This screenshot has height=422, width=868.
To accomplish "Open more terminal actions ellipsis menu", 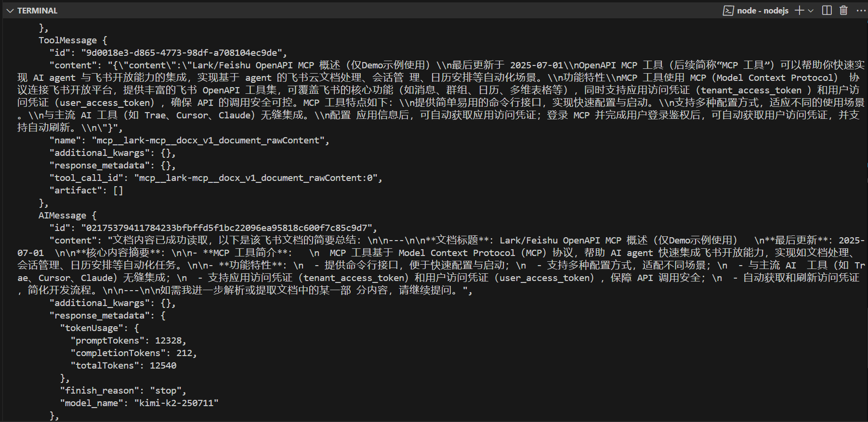I will pos(861,11).
